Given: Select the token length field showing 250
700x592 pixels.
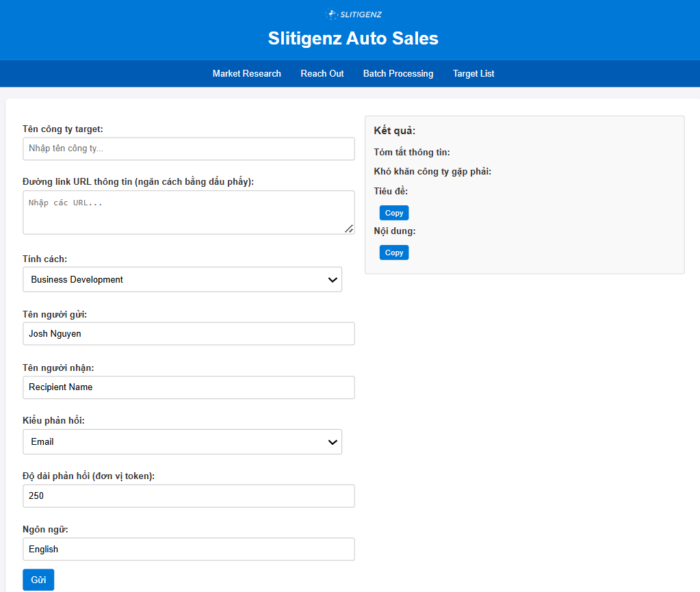Looking at the screenshot, I should 188,496.
